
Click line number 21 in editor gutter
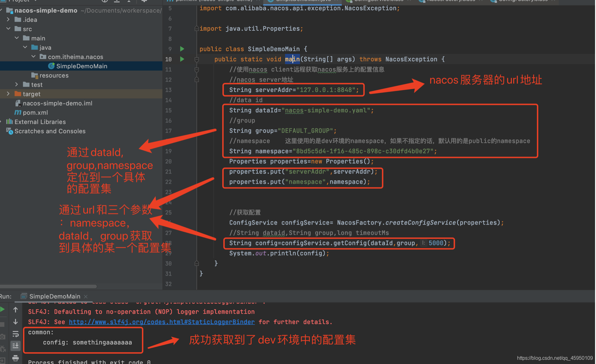click(x=168, y=171)
